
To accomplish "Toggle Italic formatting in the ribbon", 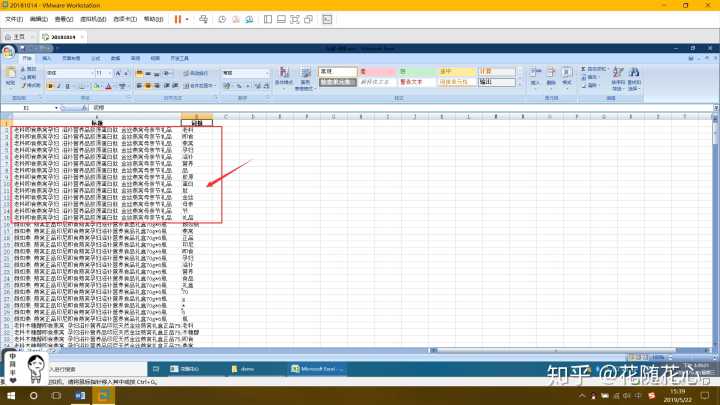I will click(57, 86).
